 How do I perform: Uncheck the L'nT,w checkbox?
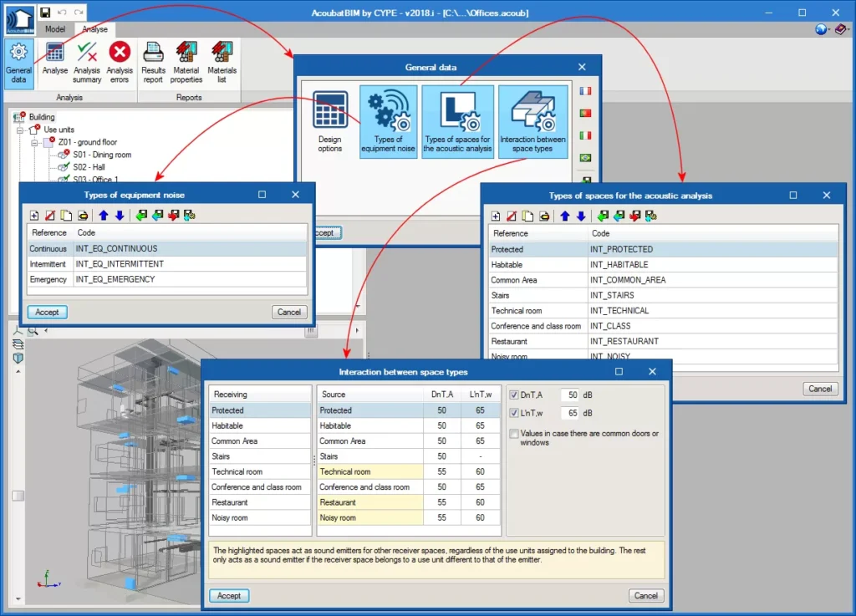[514, 413]
